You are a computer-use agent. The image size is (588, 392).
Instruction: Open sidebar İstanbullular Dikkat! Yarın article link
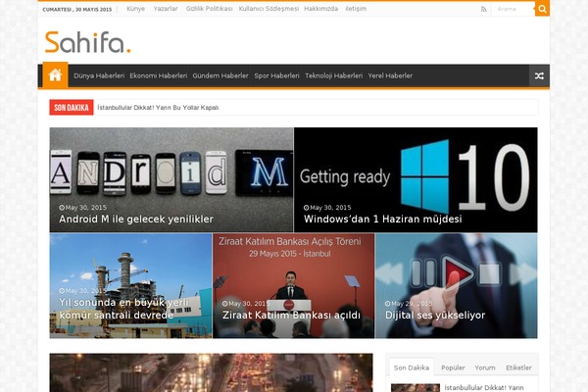484,387
